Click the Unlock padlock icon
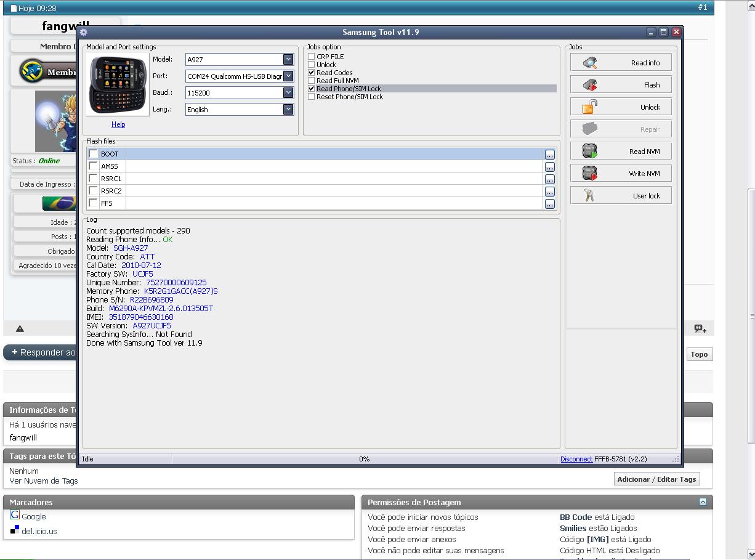Image resolution: width=755 pixels, height=560 pixels. point(590,107)
